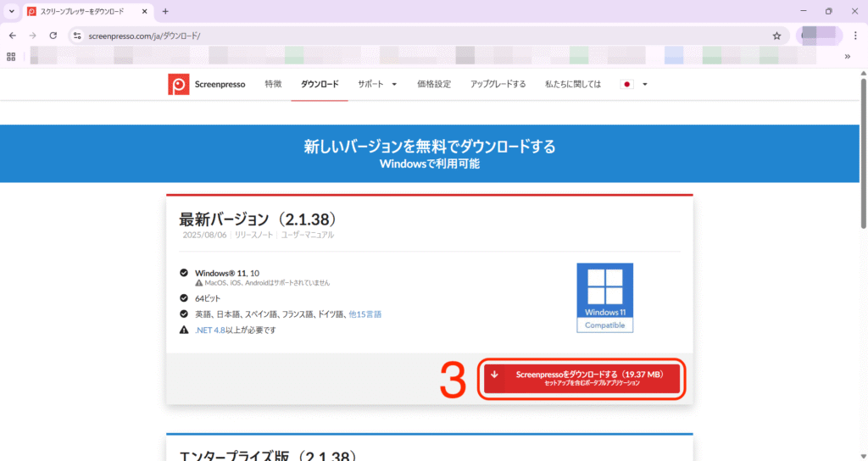Image resolution: width=868 pixels, height=461 pixels.
Task: Click the Chrome profile avatar
Action: [819, 36]
